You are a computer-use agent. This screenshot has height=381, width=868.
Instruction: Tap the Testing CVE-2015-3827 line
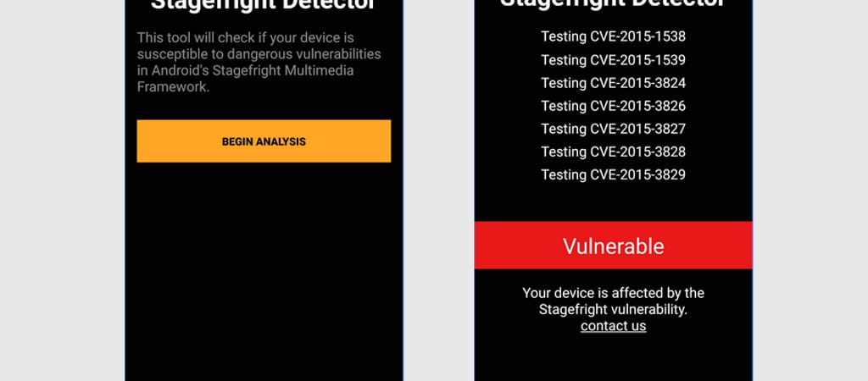613,129
